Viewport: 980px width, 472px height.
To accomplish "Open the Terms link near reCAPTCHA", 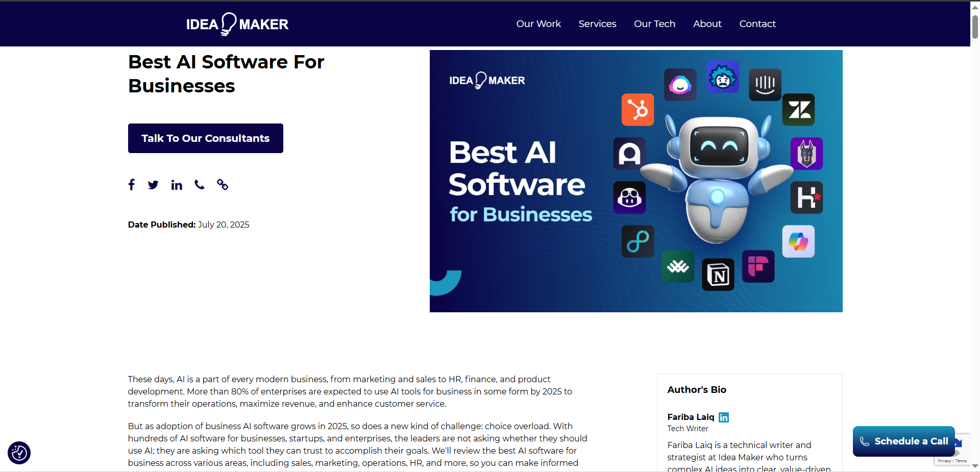I will point(961,461).
